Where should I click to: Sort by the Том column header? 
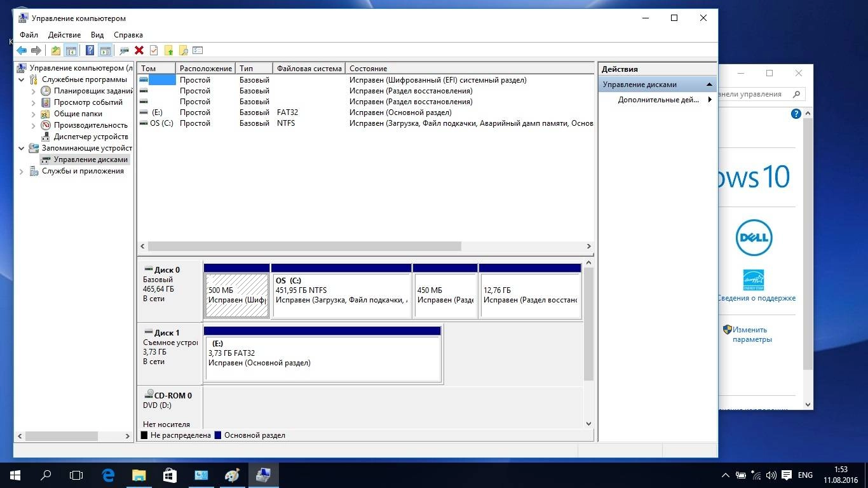[x=156, y=68]
